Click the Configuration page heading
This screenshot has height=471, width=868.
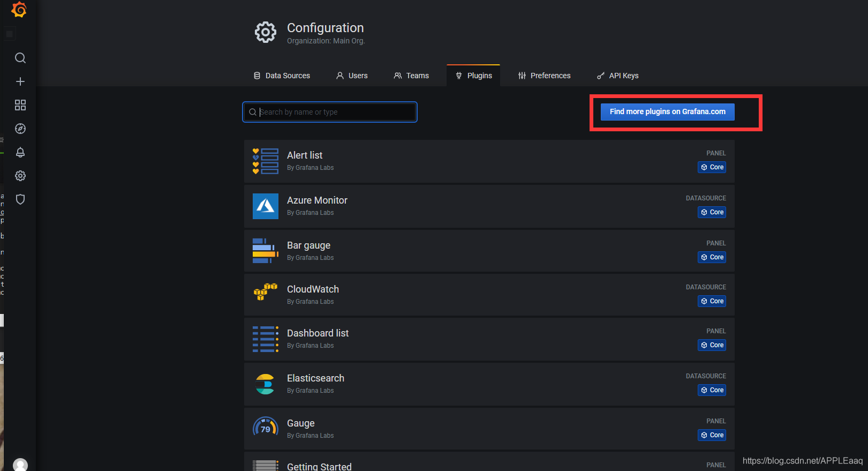click(326, 28)
